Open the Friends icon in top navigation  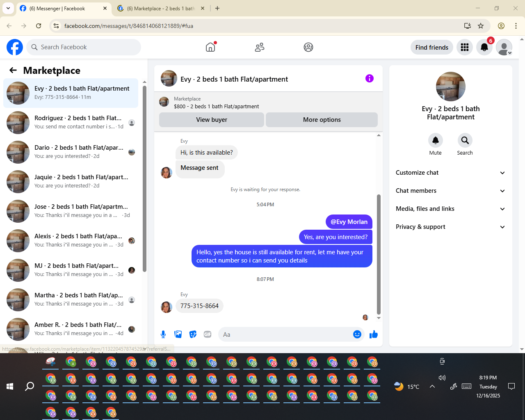click(x=260, y=47)
